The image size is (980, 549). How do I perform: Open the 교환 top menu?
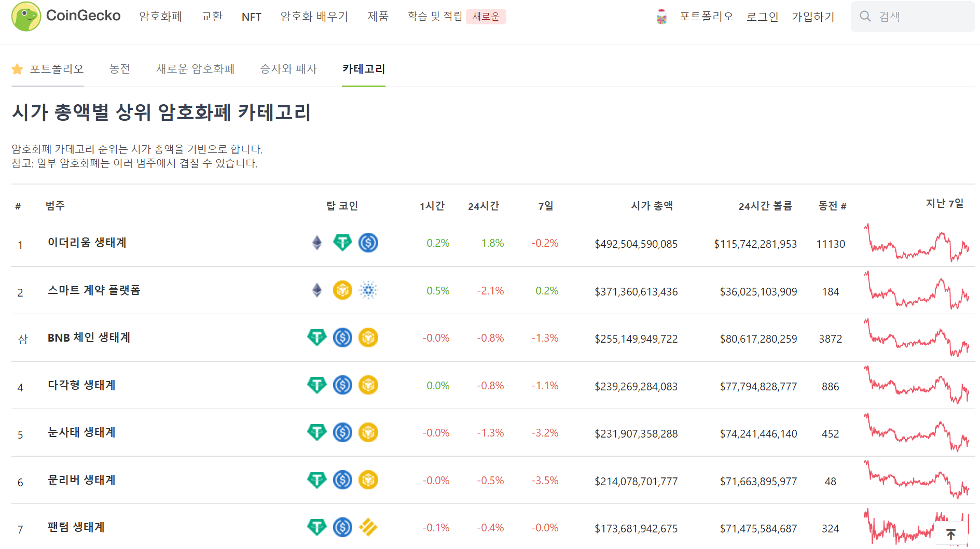pos(212,17)
